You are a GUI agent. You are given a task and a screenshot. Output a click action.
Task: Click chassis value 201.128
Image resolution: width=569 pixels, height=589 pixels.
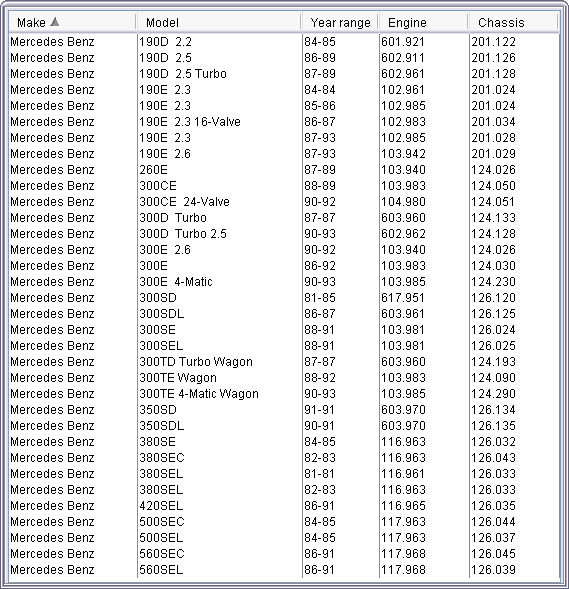(494, 74)
